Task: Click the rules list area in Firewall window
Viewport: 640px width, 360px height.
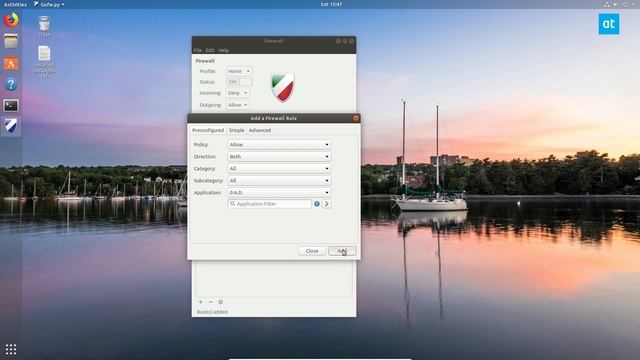Action: click(x=273, y=278)
